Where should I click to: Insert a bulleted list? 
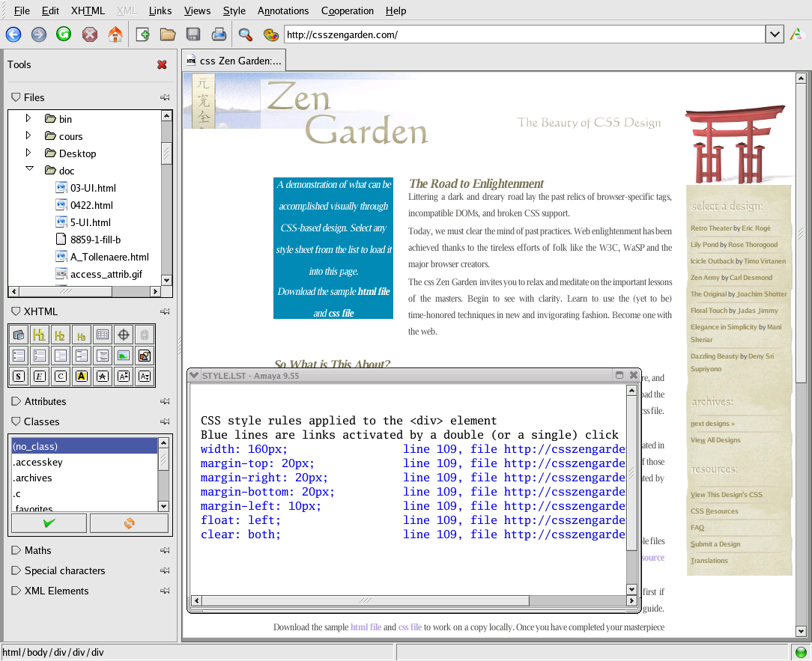19,356
